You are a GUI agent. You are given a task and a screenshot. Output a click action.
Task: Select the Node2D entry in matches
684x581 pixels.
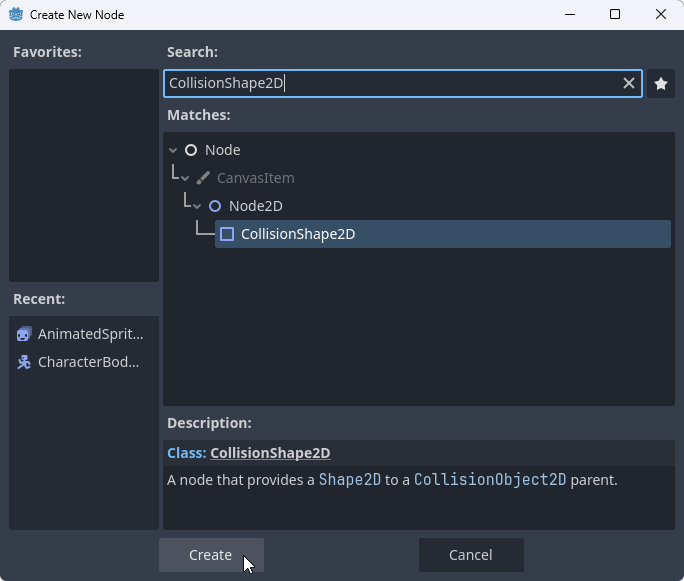click(x=255, y=206)
